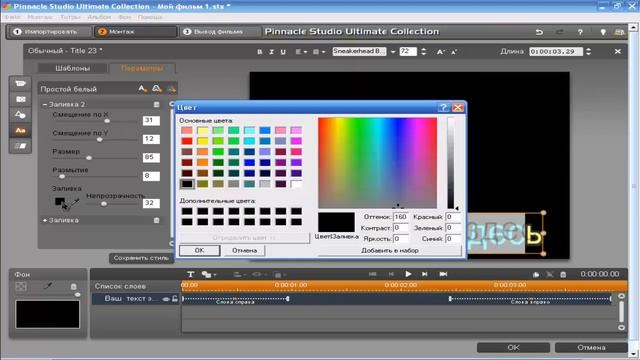
Task: Toggle italic text formatting
Action: pyautogui.click(x=271, y=52)
